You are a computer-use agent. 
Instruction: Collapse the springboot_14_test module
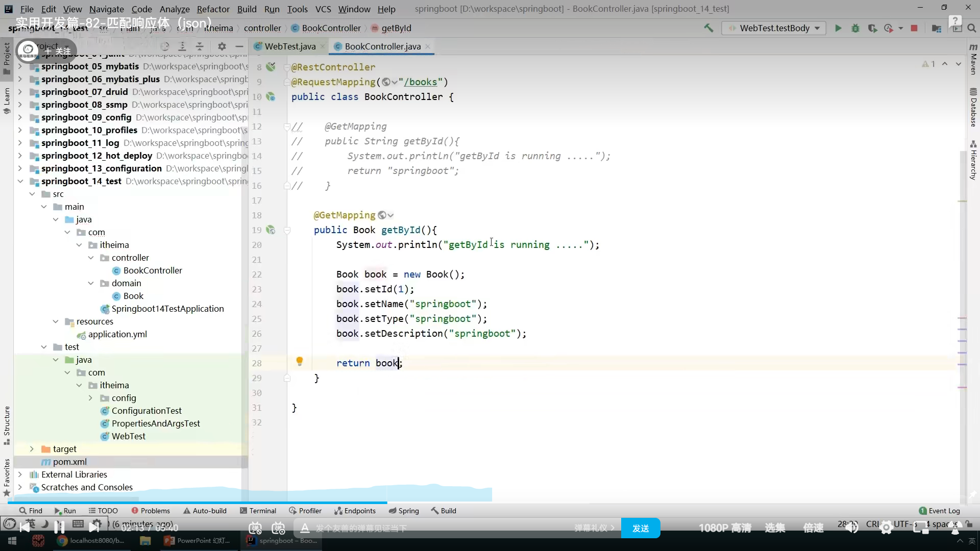coord(20,181)
